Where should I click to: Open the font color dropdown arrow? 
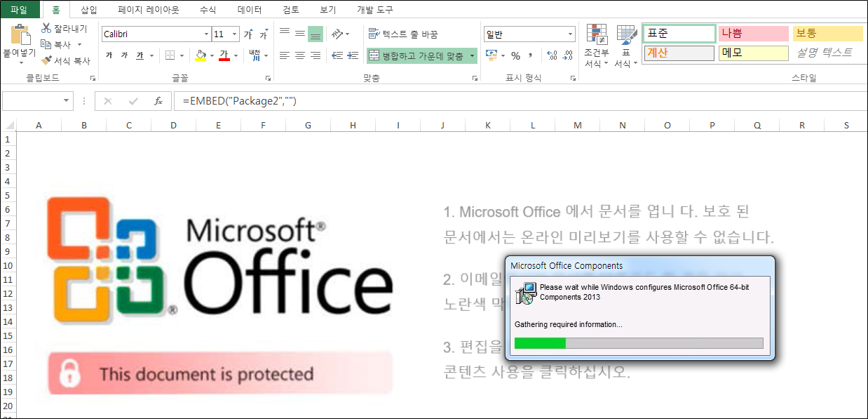(x=236, y=55)
